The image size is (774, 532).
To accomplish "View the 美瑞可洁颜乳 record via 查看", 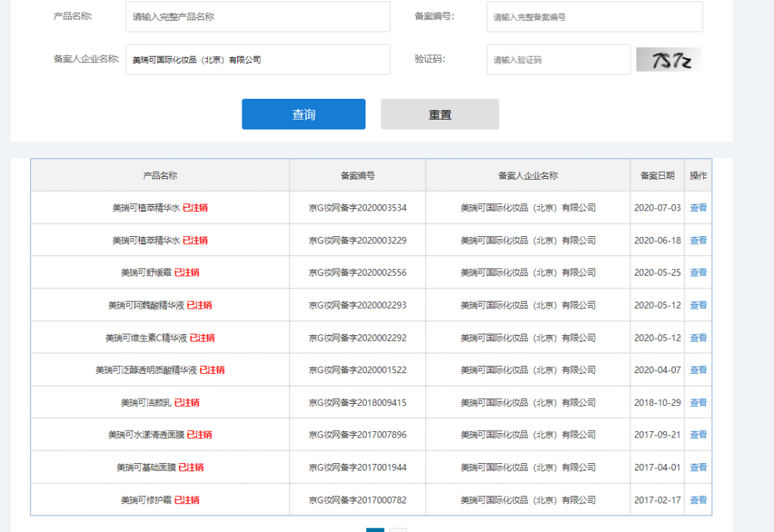I will pyautogui.click(x=698, y=402).
